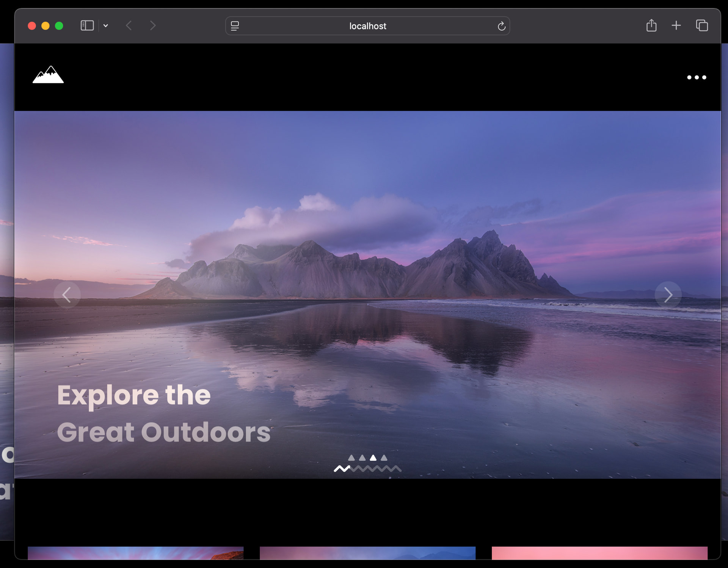Click the browser back arrow

tap(129, 26)
